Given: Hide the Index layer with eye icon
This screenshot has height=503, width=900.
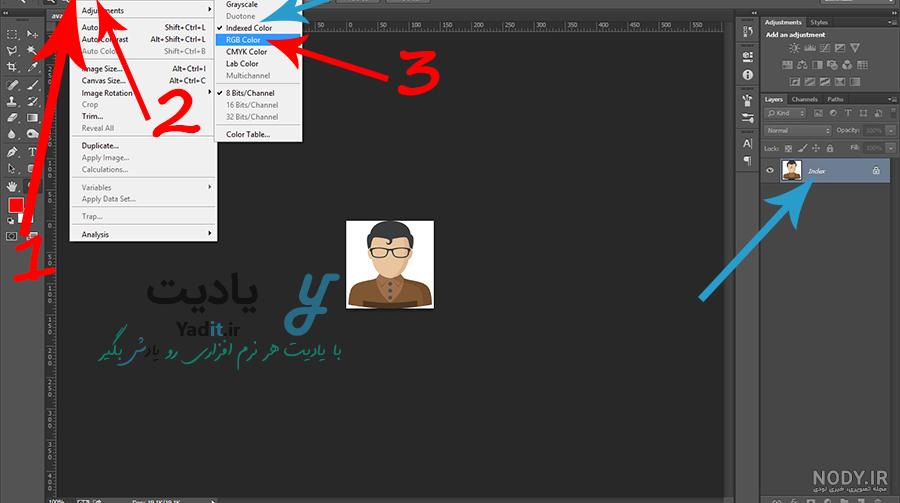Looking at the screenshot, I should point(770,170).
